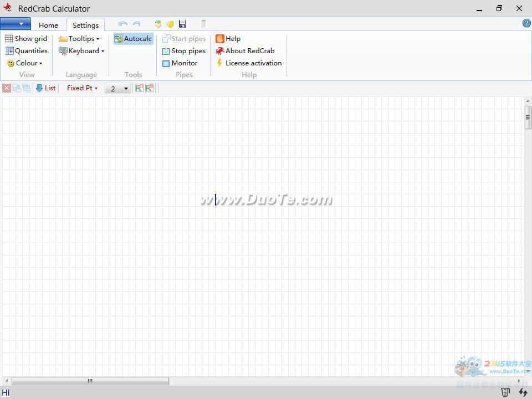The image size is (532, 399).
Task: Click the first green R toolbar icon
Action: pyautogui.click(x=139, y=88)
